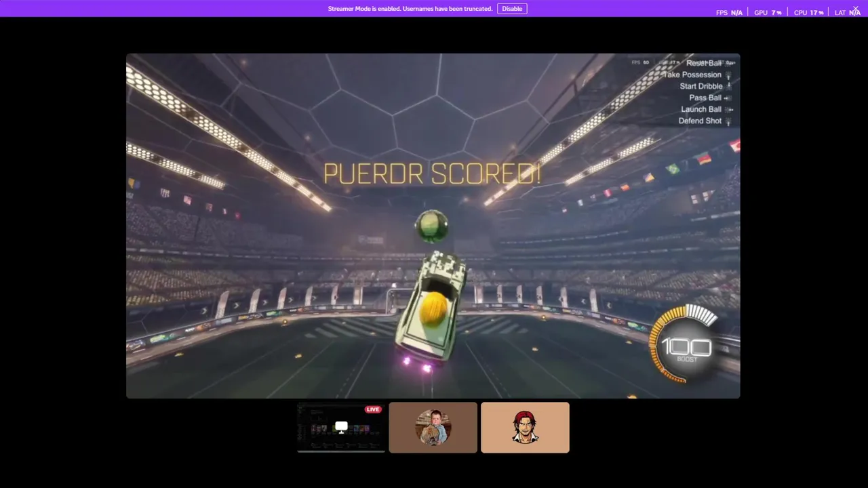Click the FPS N/A stat in banner
868x488 pixels.
pyautogui.click(x=729, y=13)
